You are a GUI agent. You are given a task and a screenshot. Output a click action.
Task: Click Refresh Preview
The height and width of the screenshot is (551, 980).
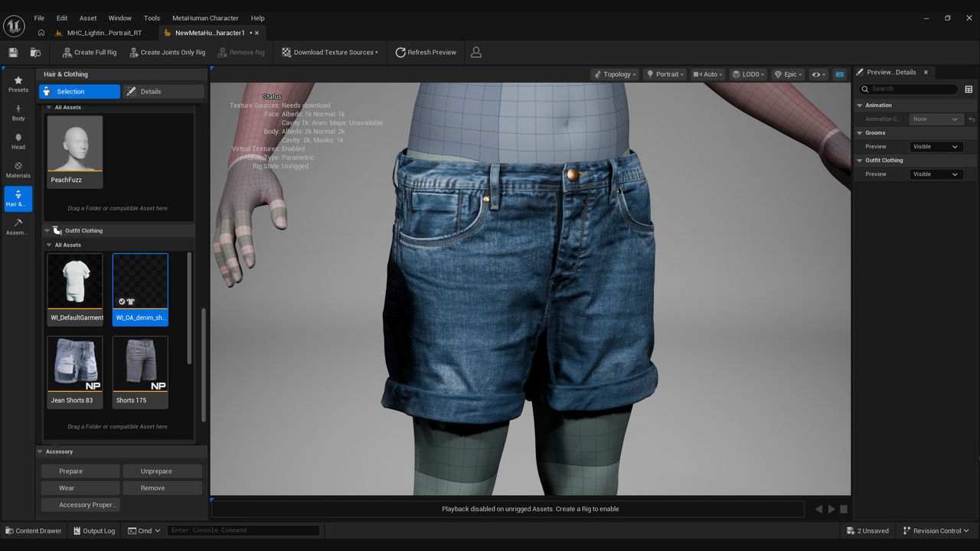(426, 52)
